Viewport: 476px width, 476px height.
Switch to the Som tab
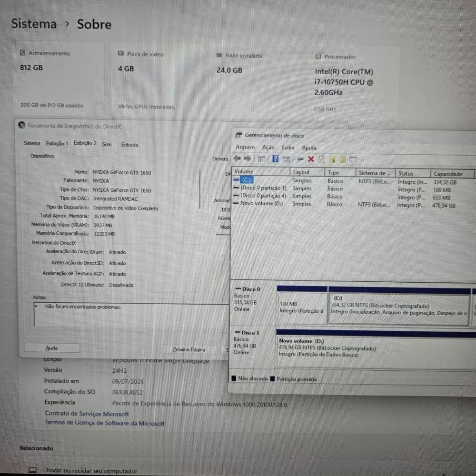pyautogui.click(x=107, y=144)
